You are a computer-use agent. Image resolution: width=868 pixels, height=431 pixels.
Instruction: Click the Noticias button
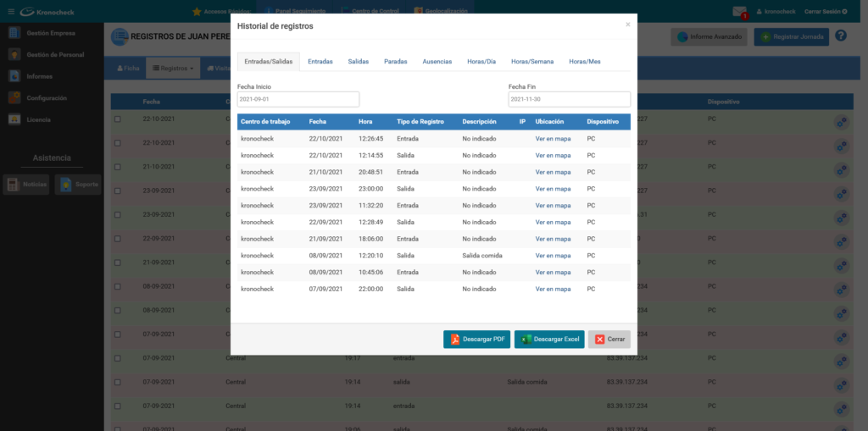pyautogui.click(x=26, y=185)
